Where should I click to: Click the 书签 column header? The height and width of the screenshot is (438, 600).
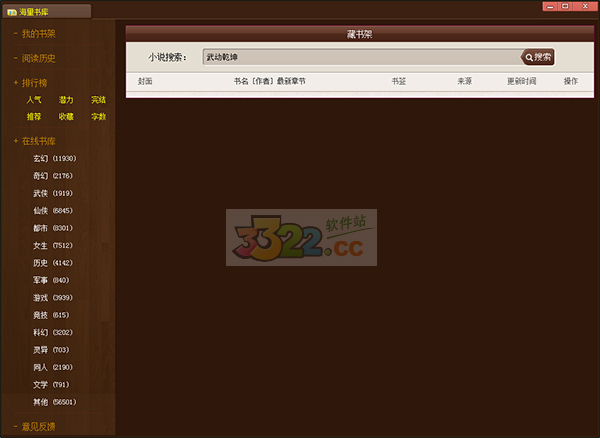click(399, 81)
